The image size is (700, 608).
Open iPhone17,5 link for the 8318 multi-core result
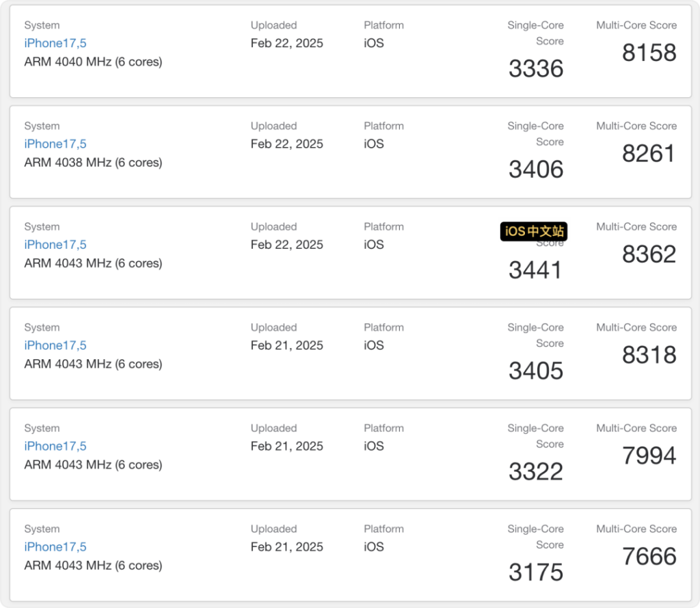pyautogui.click(x=55, y=345)
